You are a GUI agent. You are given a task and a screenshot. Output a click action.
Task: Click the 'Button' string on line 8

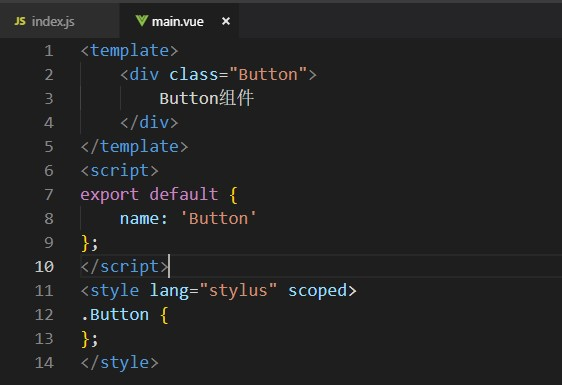(218, 219)
